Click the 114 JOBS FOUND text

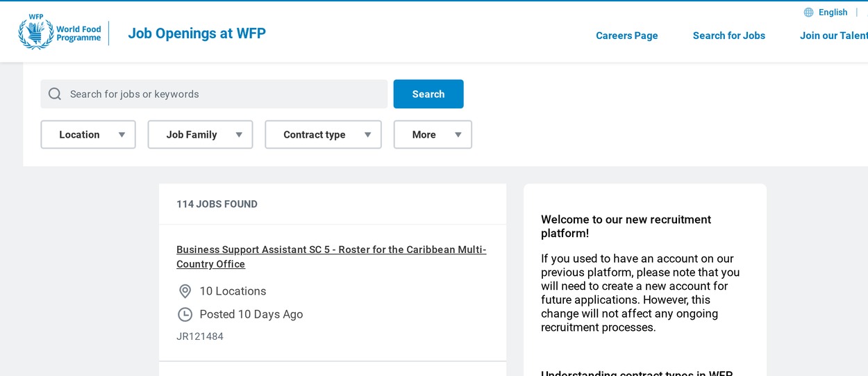tap(217, 204)
